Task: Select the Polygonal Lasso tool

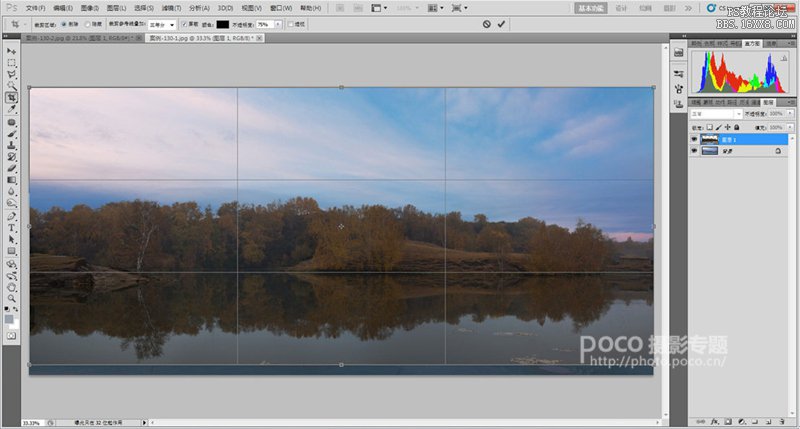Action: click(x=11, y=74)
